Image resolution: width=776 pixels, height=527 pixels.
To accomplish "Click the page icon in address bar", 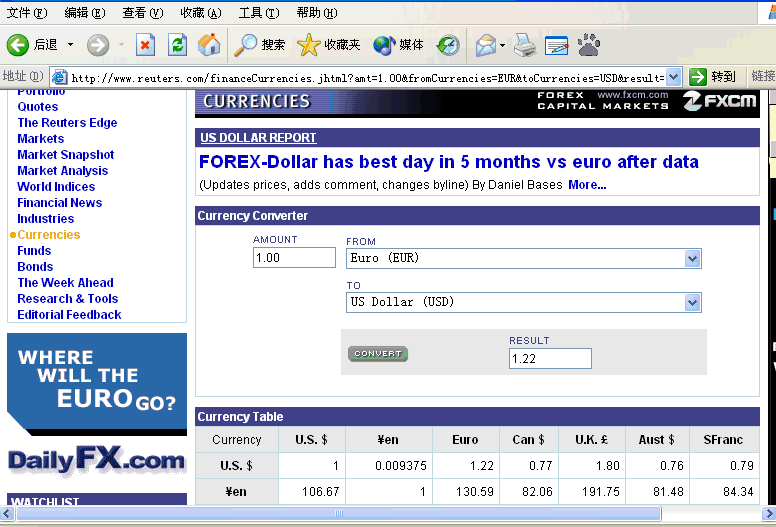I will pyautogui.click(x=60, y=77).
